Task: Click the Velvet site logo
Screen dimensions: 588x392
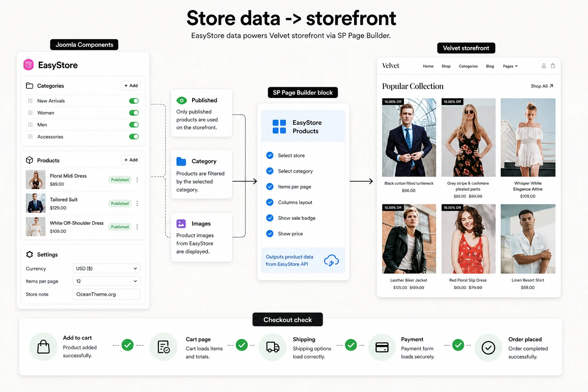Action: [390, 66]
